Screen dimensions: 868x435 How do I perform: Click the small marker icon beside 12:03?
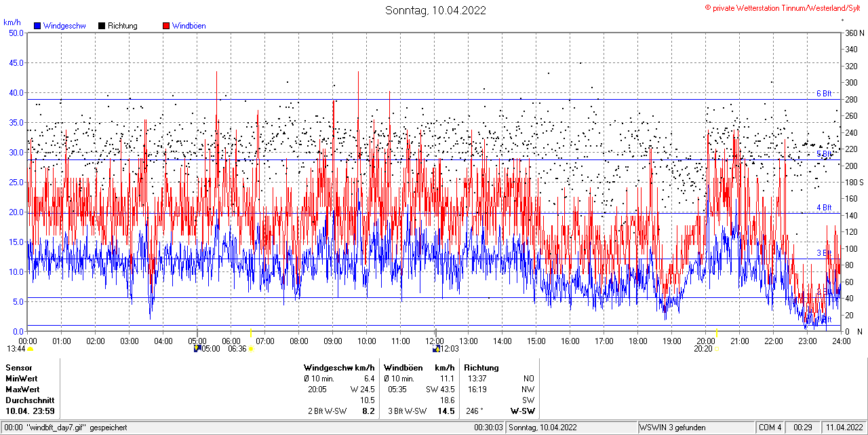pyautogui.click(x=436, y=349)
